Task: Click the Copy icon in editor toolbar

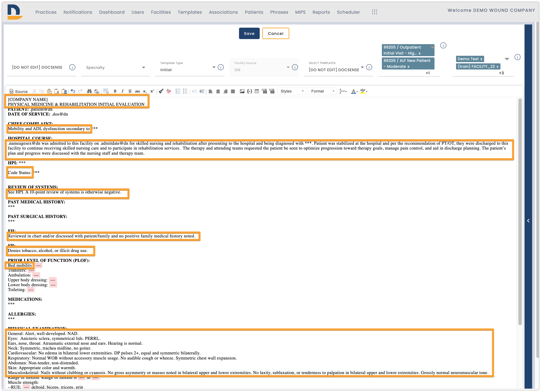Action: pyautogui.click(x=42, y=91)
